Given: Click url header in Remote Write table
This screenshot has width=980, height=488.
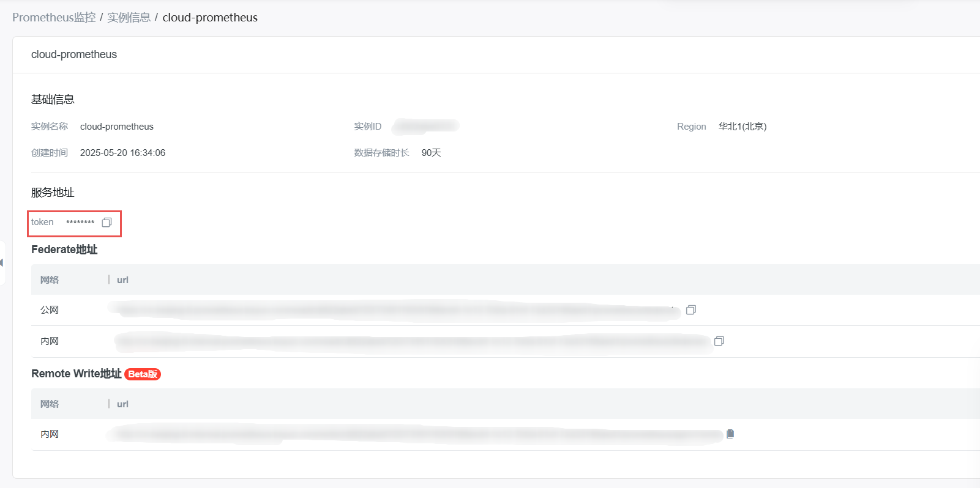Looking at the screenshot, I should tap(122, 404).
